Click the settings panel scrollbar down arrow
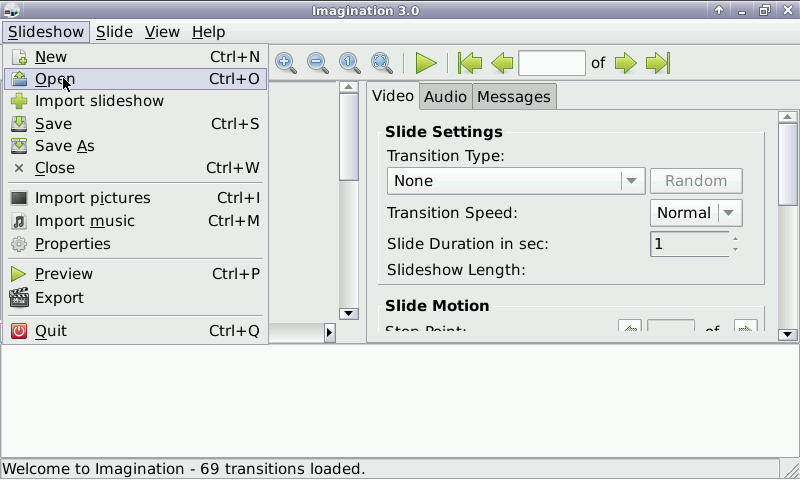The width and height of the screenshot is (800, 480). coord(787,335)
